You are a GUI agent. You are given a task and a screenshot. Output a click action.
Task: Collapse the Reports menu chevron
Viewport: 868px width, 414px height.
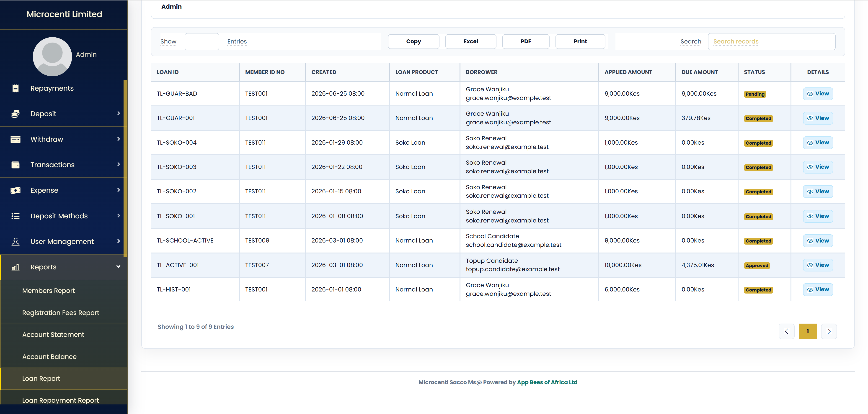tap(118, 267)
